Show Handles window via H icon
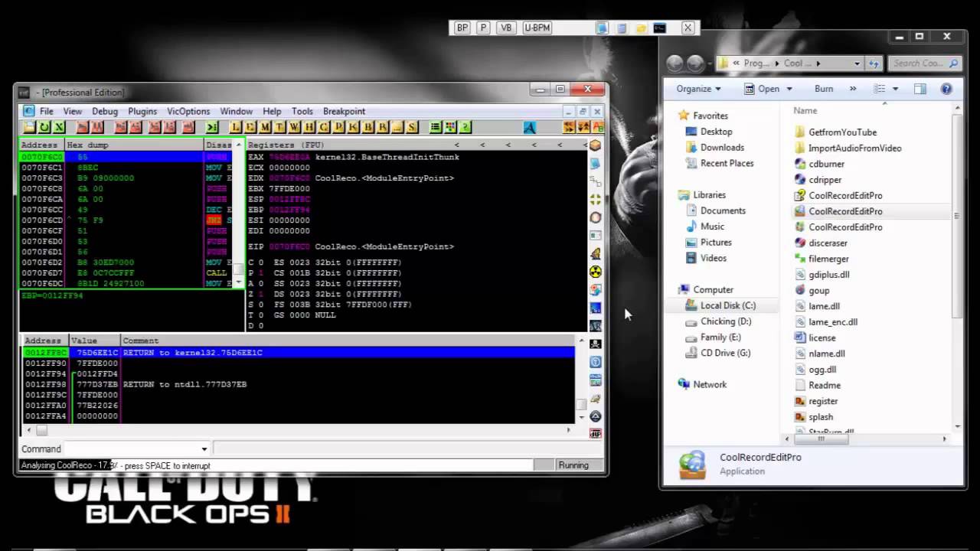The width and height of the screenshot is (980, 551). tap(309, 127)
